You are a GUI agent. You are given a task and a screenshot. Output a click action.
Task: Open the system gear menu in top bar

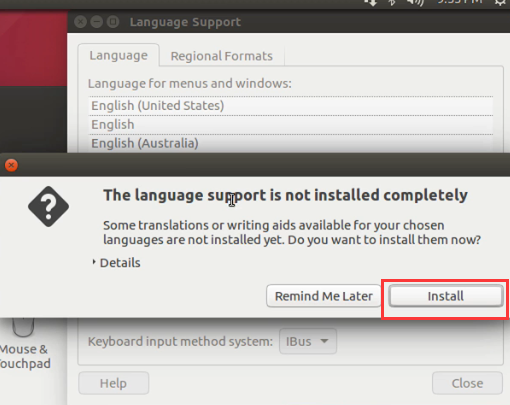pyautogui.click(x=500, y=3)
